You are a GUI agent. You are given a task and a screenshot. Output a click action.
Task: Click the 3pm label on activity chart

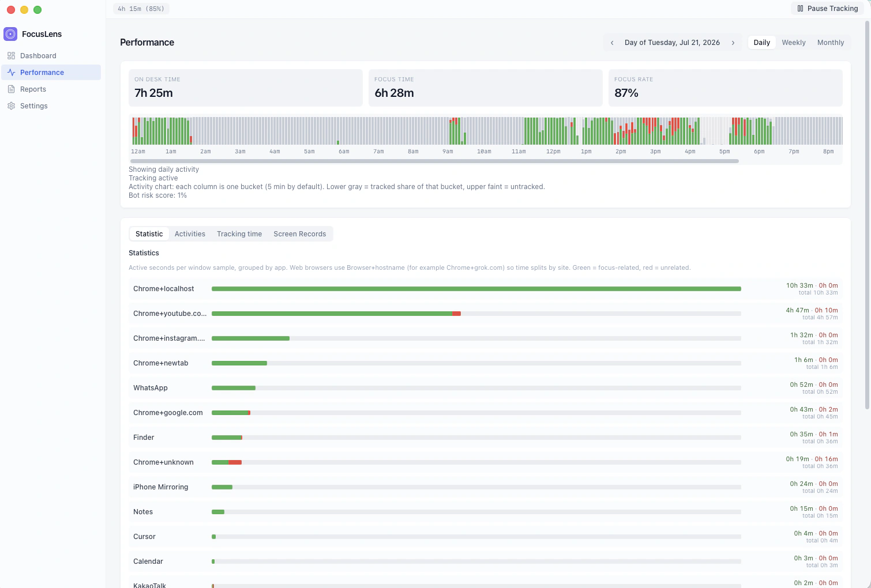pyautogui.click(x=655, y=152)
